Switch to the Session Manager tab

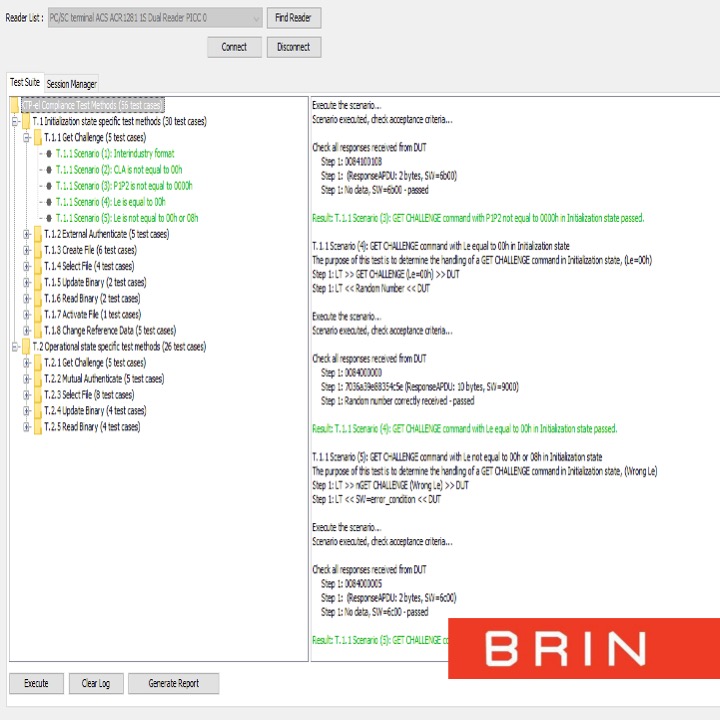click(x=71, y=84)
